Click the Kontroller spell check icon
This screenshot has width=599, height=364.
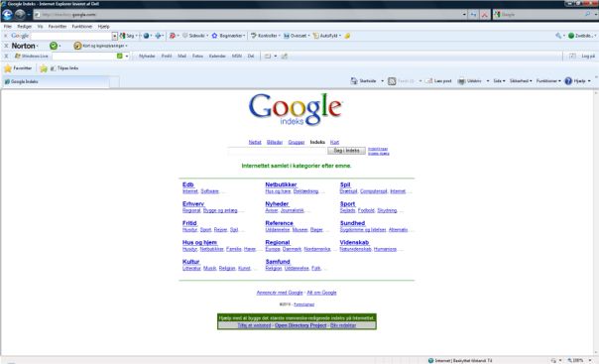[x=253, y=36]
